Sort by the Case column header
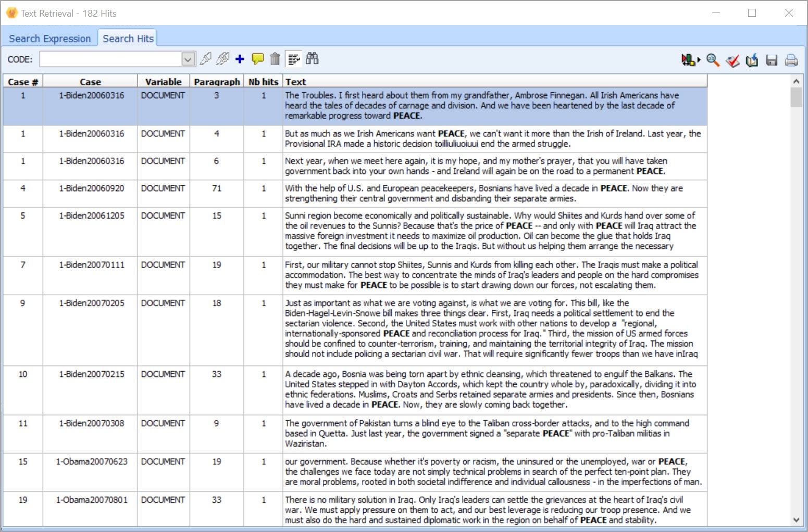Viewport: 808px width, 532px height. point(90,82)
